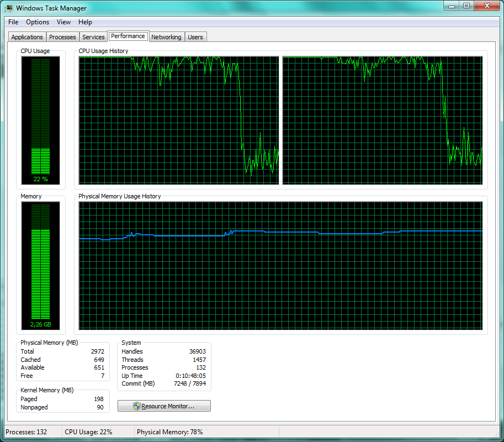
Task: Open the File menu
Action: click(x=13, y=22)
